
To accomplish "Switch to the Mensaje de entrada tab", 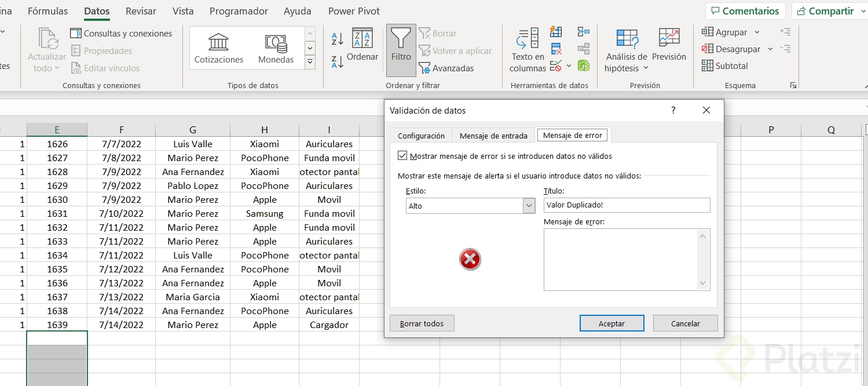I will 493,134.
